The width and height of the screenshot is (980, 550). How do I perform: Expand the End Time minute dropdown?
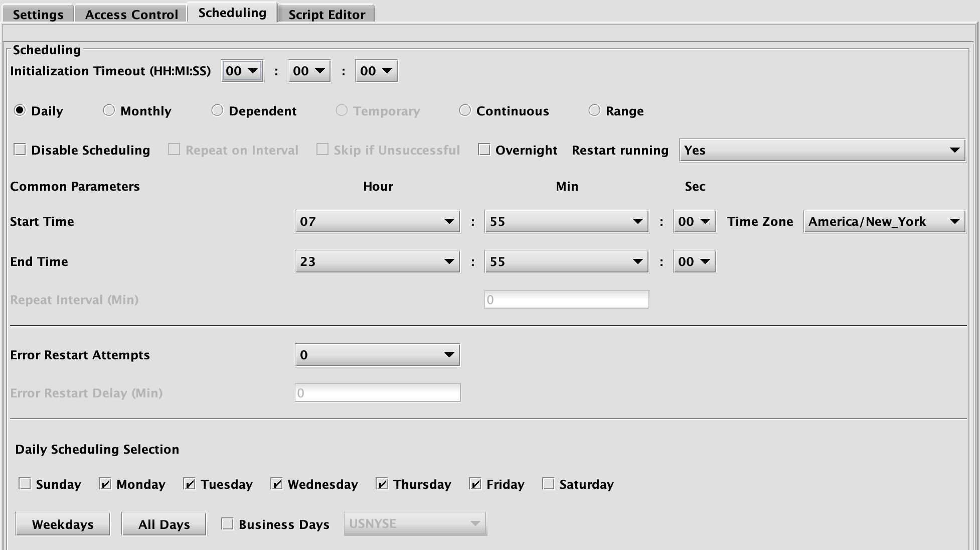566,261
